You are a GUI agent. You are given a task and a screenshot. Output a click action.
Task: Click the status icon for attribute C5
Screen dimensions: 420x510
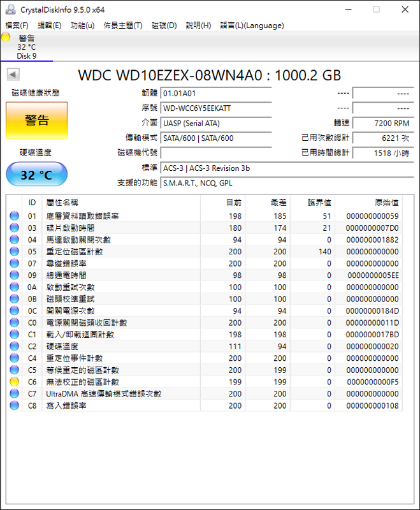(14, 370)
